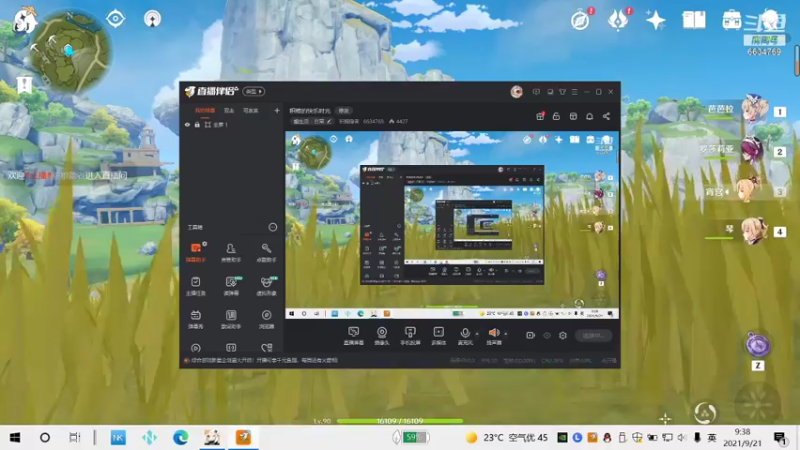Open the taskbar weather widget showing 23°C
800x450 pixels.
coord(507,438)
